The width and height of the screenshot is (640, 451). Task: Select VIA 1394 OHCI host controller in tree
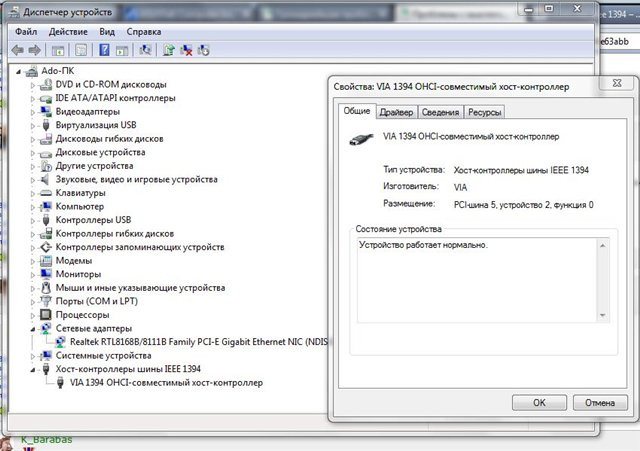pos(166,382)
